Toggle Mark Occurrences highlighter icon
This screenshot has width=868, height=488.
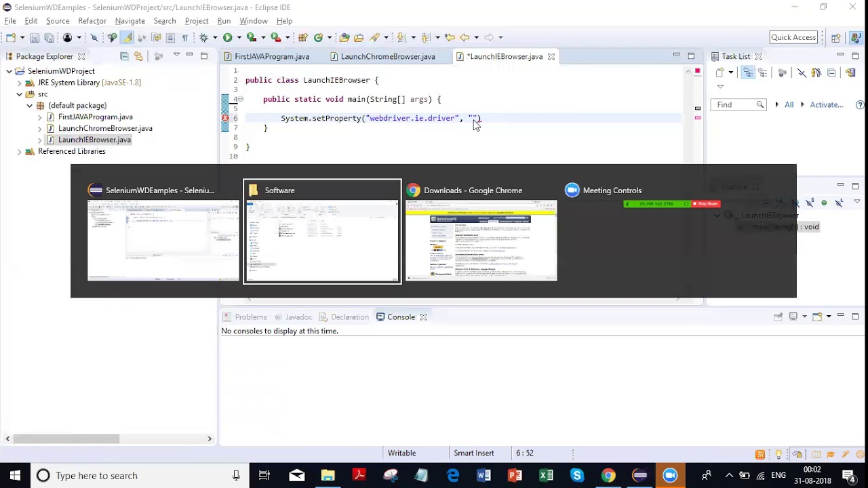click(127, 37)
